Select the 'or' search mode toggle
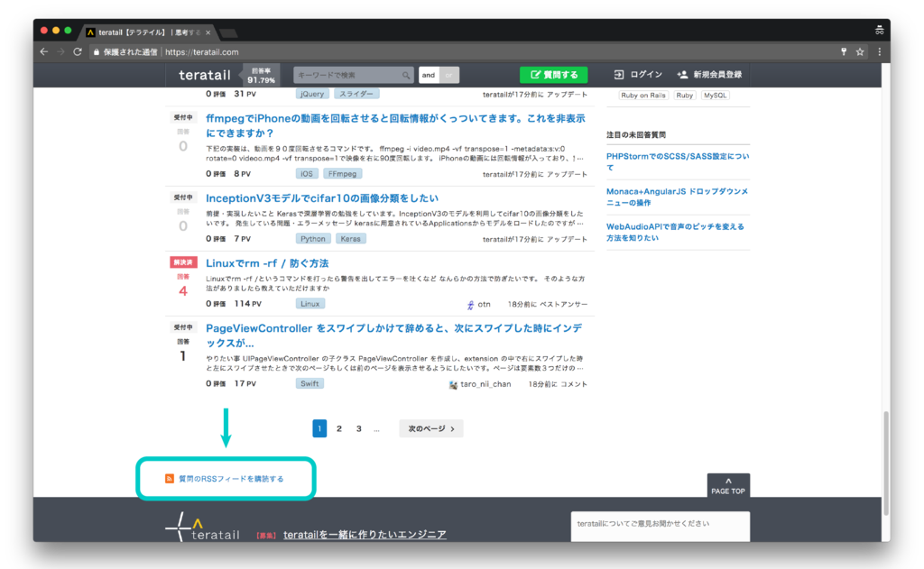 pos(449,75)
